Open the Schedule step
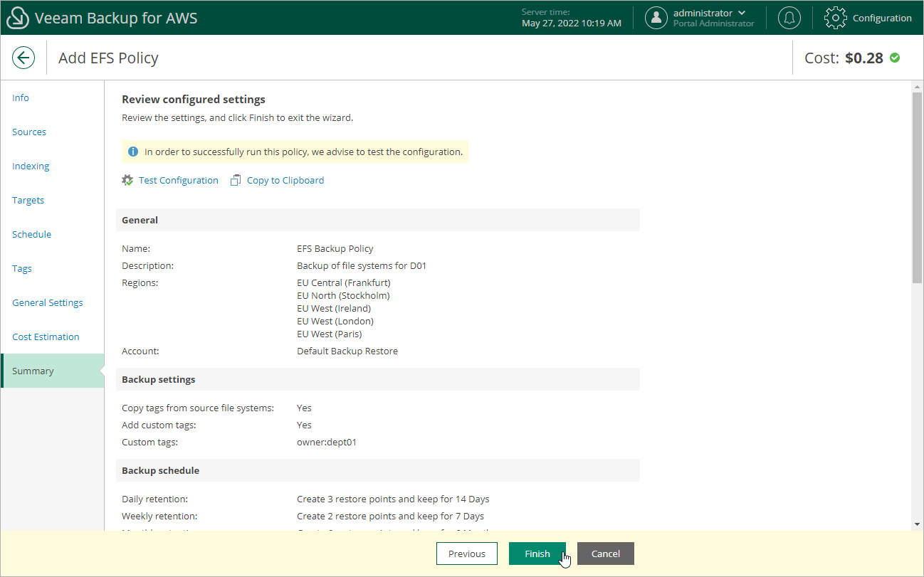The height and width of the screenshot is (577, 924). pos(32,234)
